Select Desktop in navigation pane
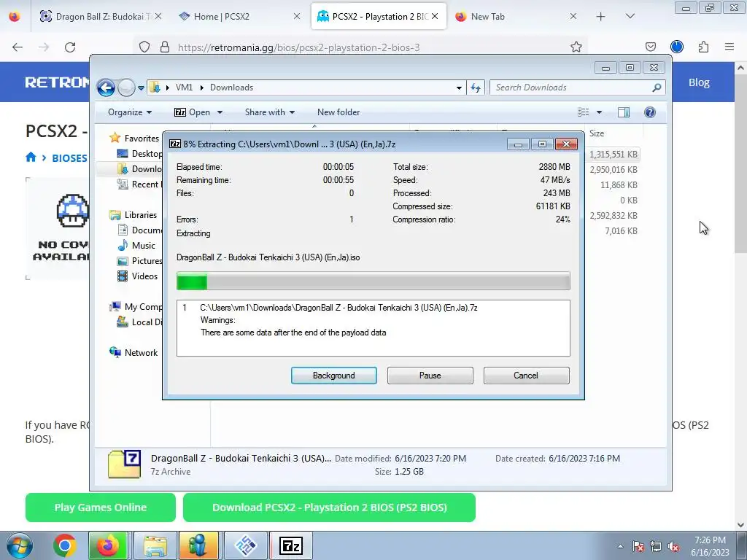Viewport: 747px width, 560px height. 139,153
